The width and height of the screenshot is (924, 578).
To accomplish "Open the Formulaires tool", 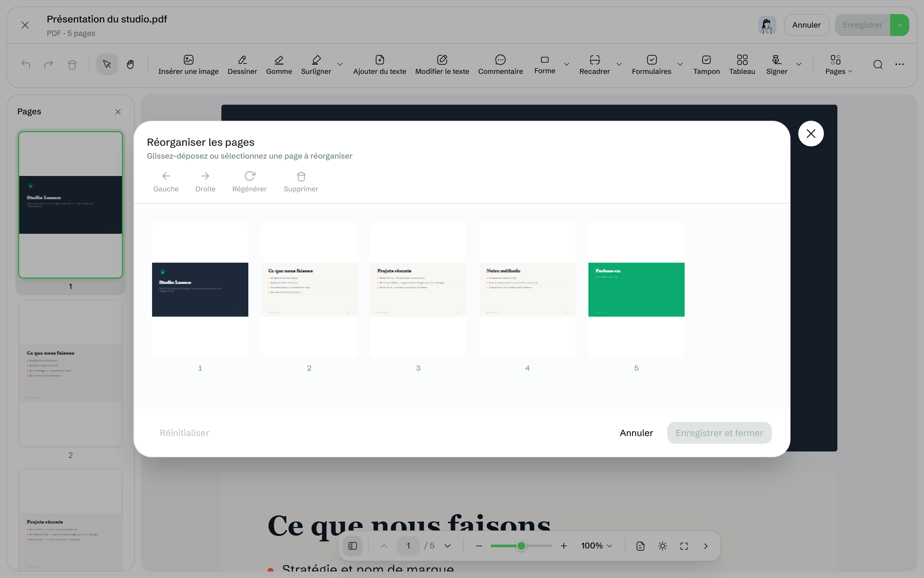I will (651, 65).
